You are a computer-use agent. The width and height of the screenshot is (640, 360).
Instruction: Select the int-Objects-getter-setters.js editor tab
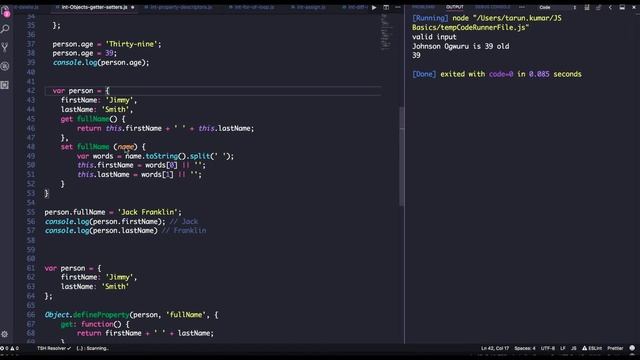94,7
